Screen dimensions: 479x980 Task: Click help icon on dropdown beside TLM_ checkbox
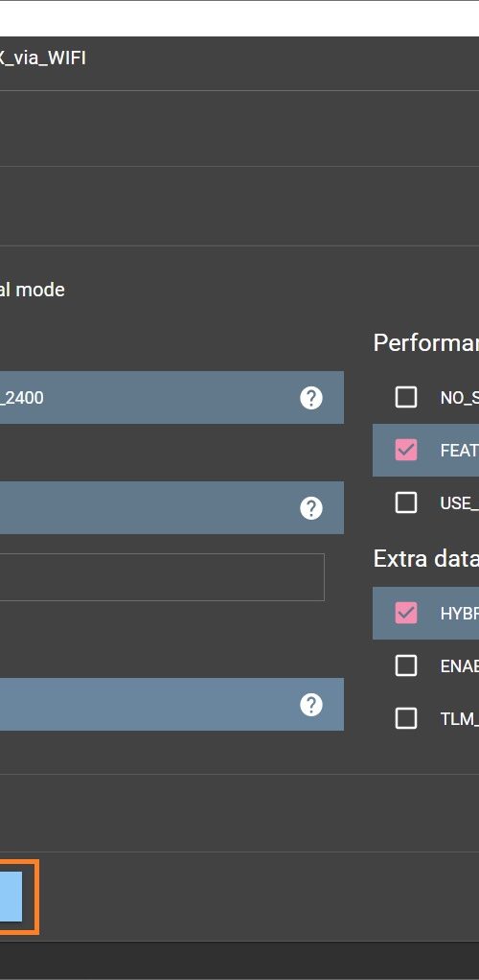(311, 705)
